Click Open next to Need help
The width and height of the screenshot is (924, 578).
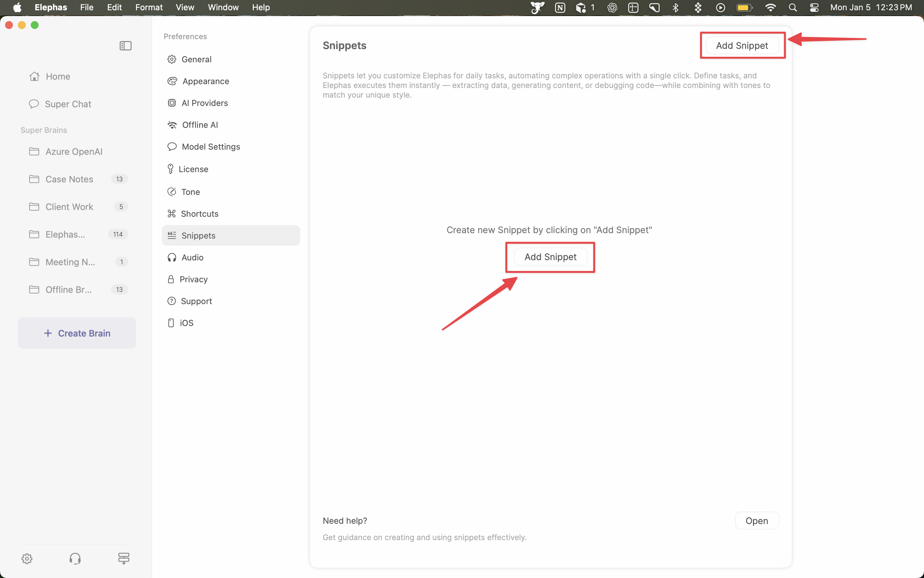pos(757,521)
